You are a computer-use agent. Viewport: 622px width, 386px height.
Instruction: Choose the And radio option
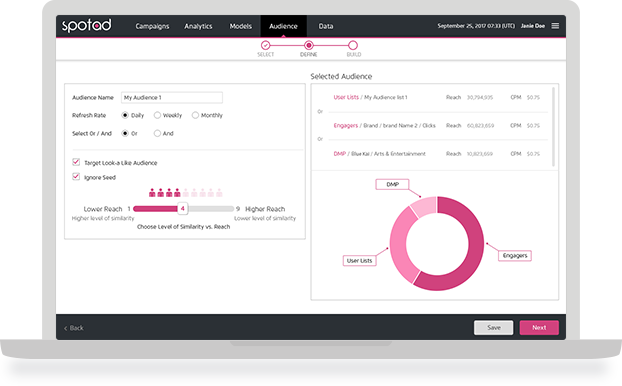[x=157, y=133]
